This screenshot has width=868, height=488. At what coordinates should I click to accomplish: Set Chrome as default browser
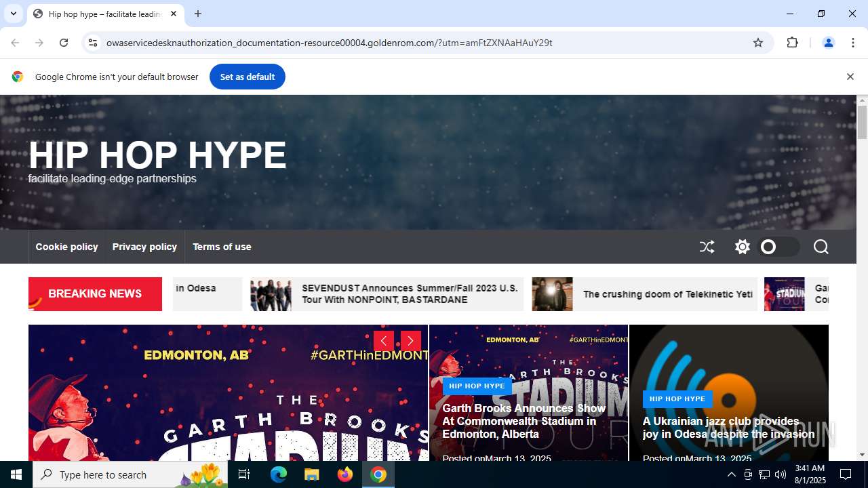[x=248, y=77]
